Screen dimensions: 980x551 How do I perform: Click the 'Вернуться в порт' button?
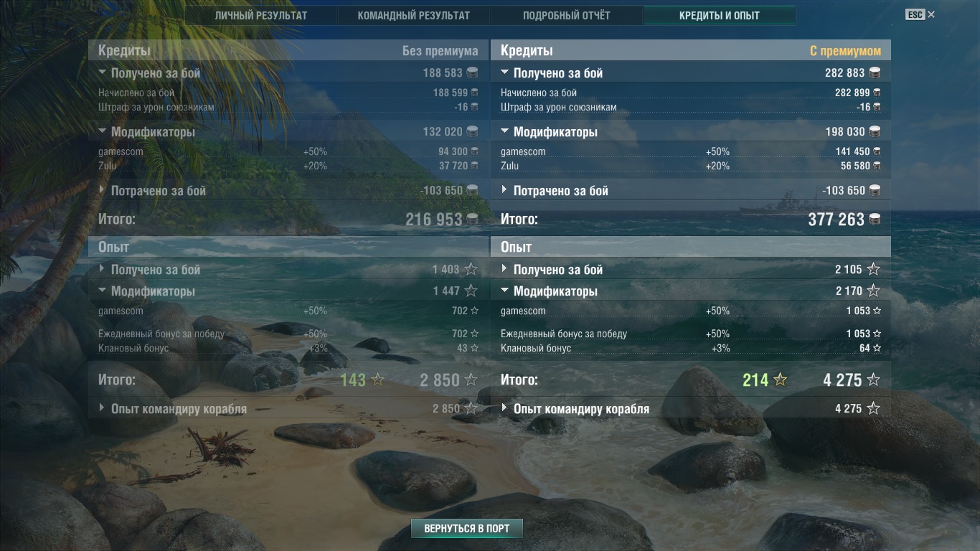pos(467,529)
